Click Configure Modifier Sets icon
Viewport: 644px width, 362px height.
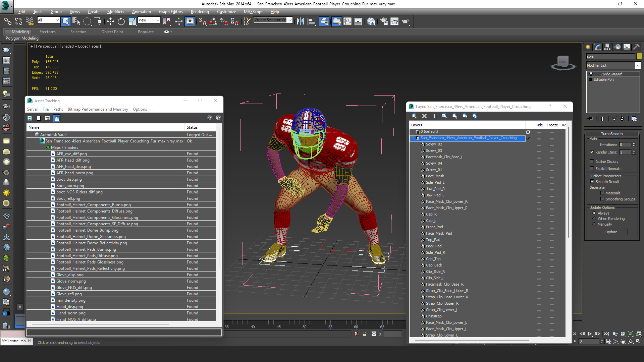(634, 118)
